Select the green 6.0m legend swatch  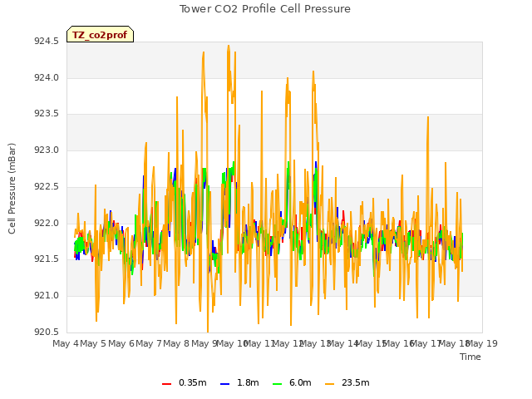tap(277, 384)
